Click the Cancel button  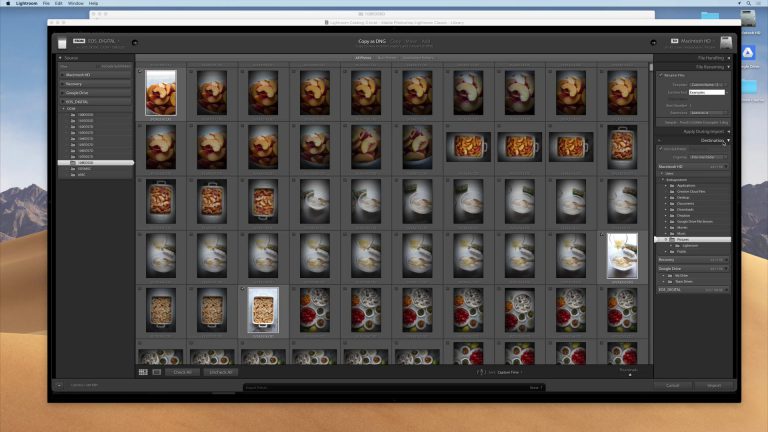[672, 385]
